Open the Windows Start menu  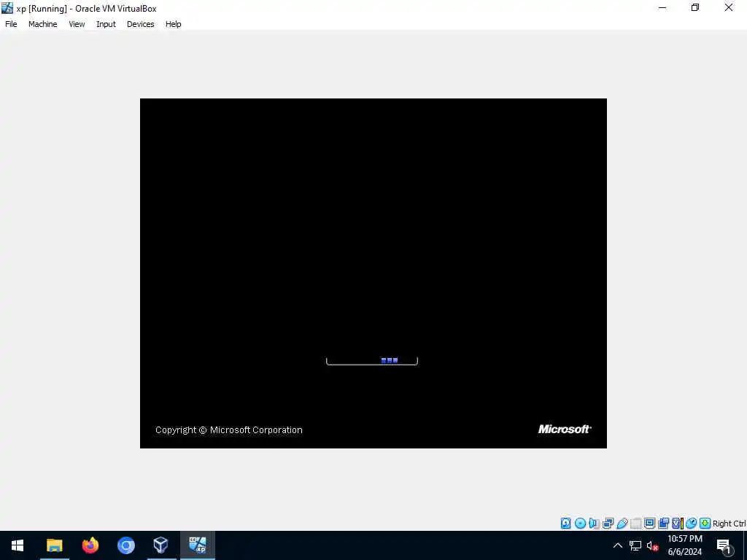[x=18, y=545]
